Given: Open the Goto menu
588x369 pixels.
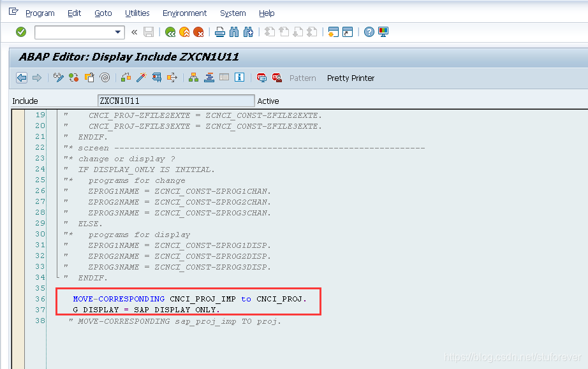Looking at the screenshot, I should pos(103,13).
